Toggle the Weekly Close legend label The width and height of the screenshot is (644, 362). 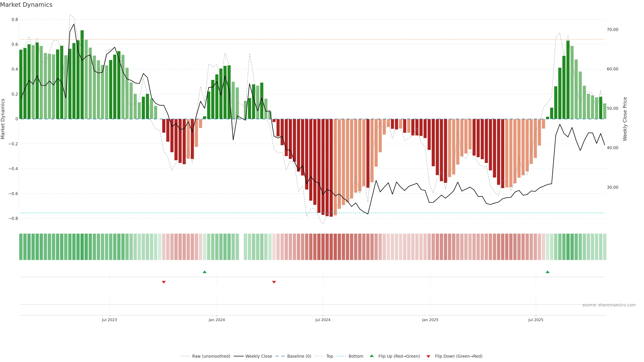tap(258, 356)
